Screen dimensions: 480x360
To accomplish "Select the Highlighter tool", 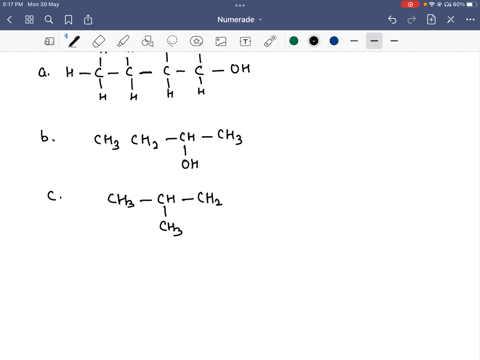I will click(123, 41).
